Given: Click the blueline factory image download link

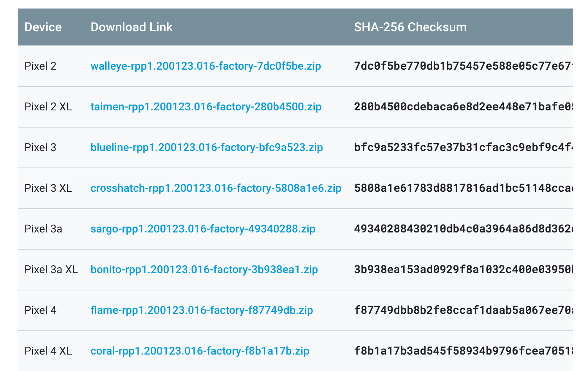Looking at the screenshot, I should pos(207,148).
